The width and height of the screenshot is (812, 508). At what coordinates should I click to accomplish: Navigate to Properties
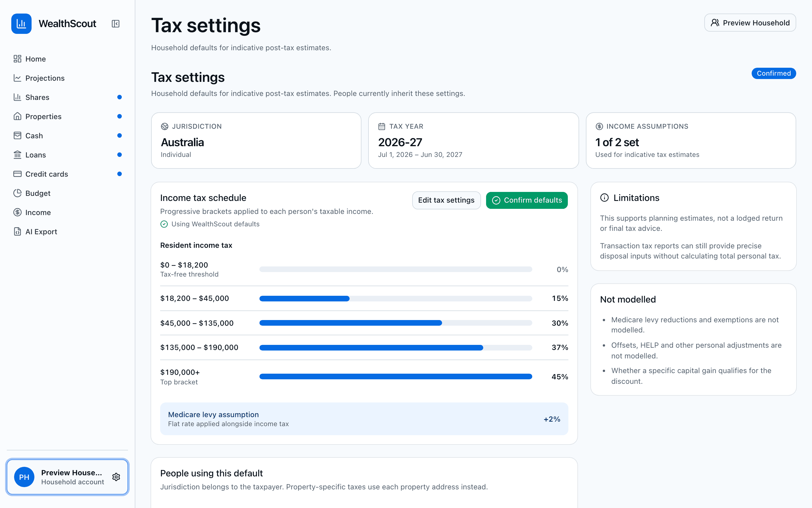pyautogui.click(x=67, y=116)
